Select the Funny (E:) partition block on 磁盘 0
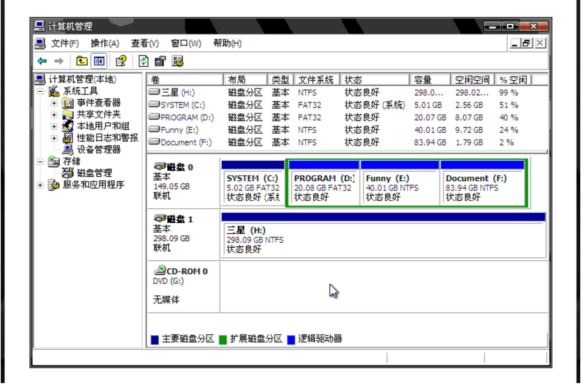This screenshot has height=392, width=581. (x=400, y=183)
